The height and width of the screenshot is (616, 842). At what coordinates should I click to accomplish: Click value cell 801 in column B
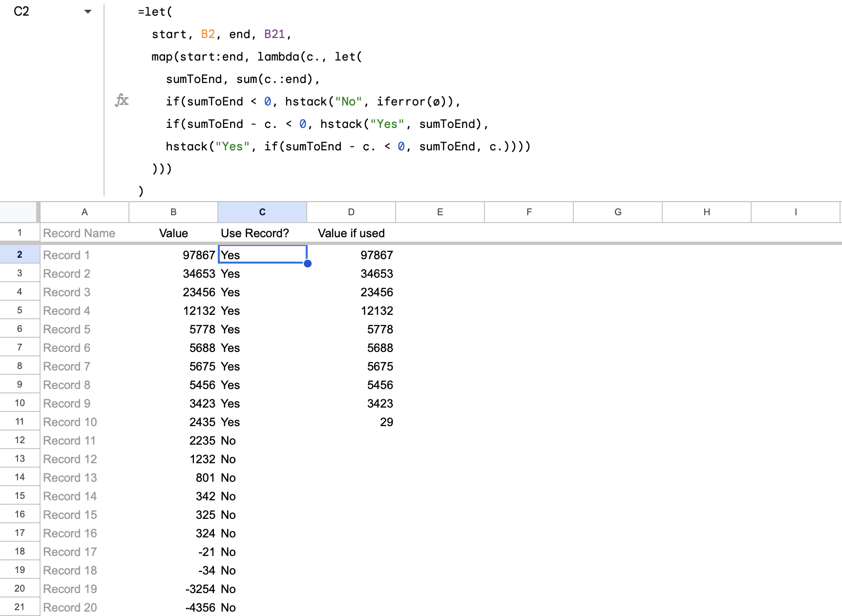click(173, 477)
